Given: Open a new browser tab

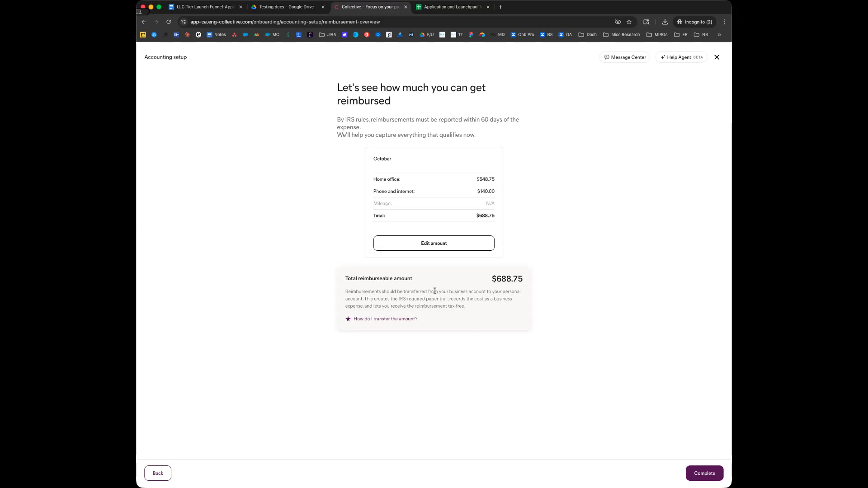Looking at the screenshot, I should click(x=500, y=7).
